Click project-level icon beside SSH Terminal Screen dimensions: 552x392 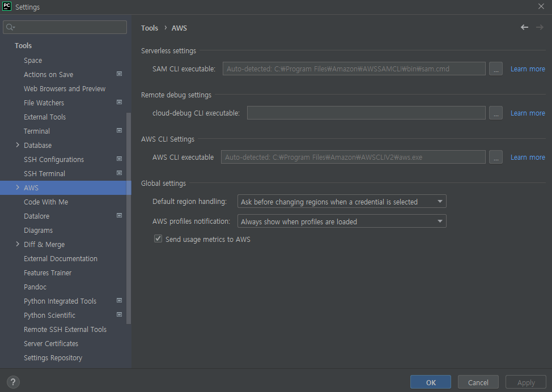[120, 173]
